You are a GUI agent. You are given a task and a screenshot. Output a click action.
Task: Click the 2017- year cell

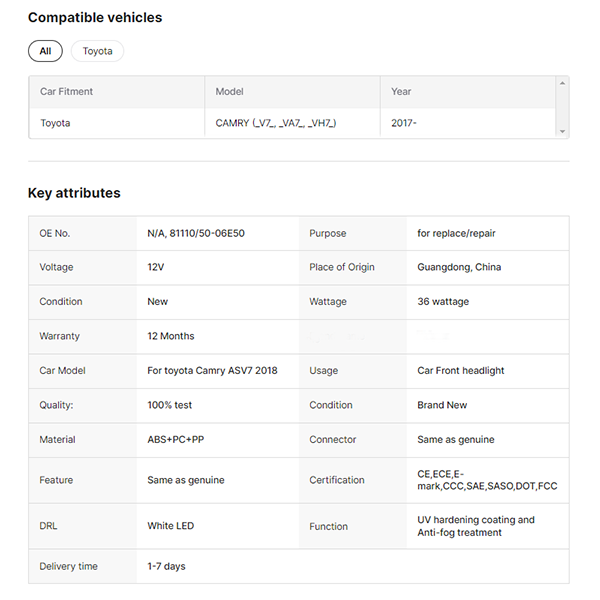point(405,123)
